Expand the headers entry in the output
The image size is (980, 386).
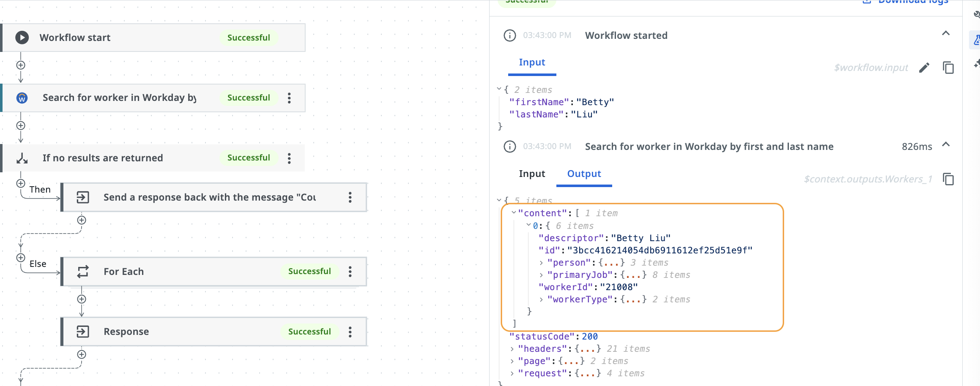tap(512, 348)
